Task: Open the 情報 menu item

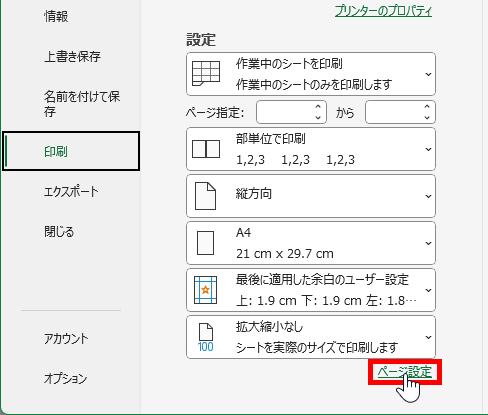Action: [x=56, y=16]
